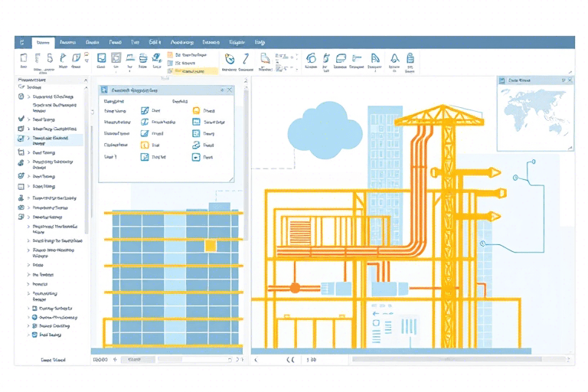Click the text label at the sidebar's bottom
588x392 pixels.
(52, 358)
